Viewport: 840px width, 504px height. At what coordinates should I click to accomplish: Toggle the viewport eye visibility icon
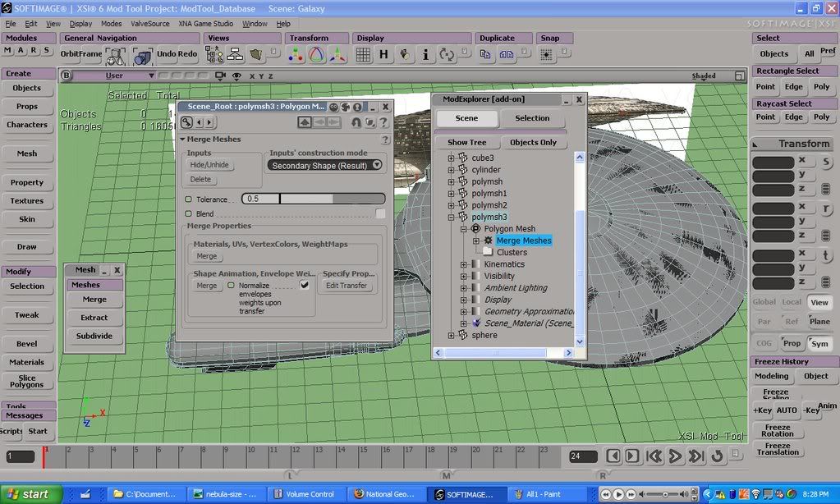point(236,76)
